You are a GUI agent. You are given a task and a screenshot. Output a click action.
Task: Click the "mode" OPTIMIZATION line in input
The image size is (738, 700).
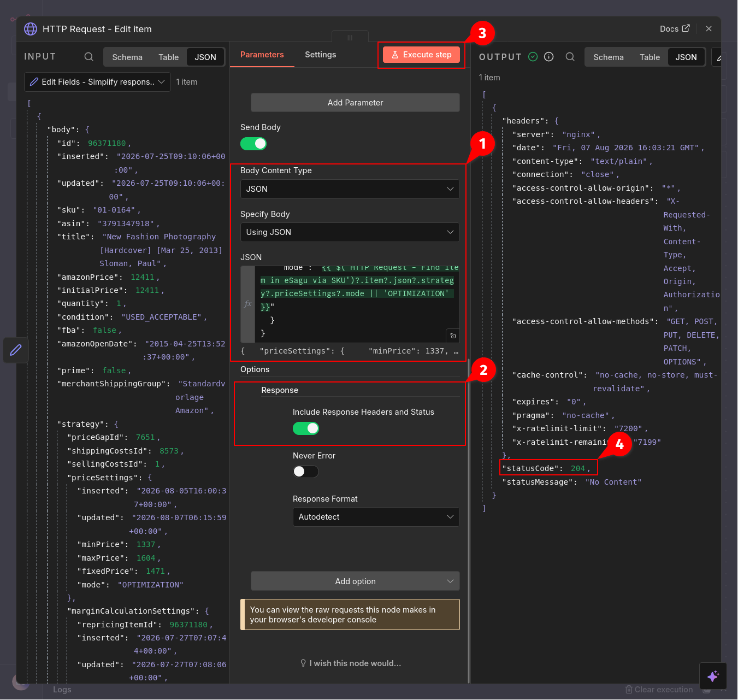tap(130, 585)
